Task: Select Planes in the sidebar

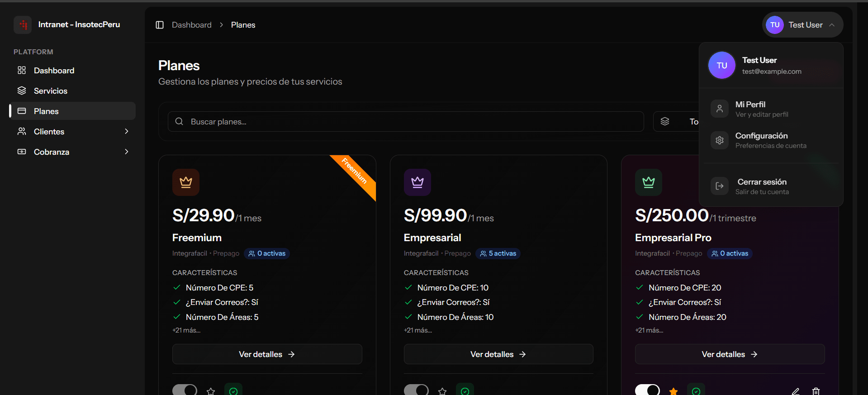Action: click(72, 111)
